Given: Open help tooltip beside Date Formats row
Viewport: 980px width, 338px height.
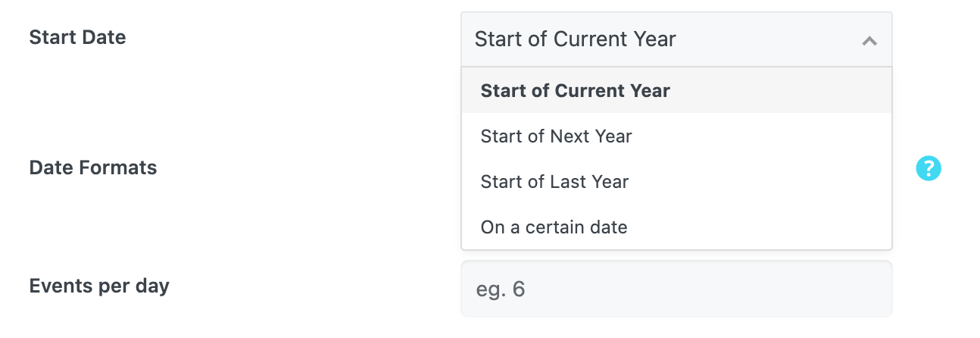Looking at the screenshot, I should click(928, 168).
